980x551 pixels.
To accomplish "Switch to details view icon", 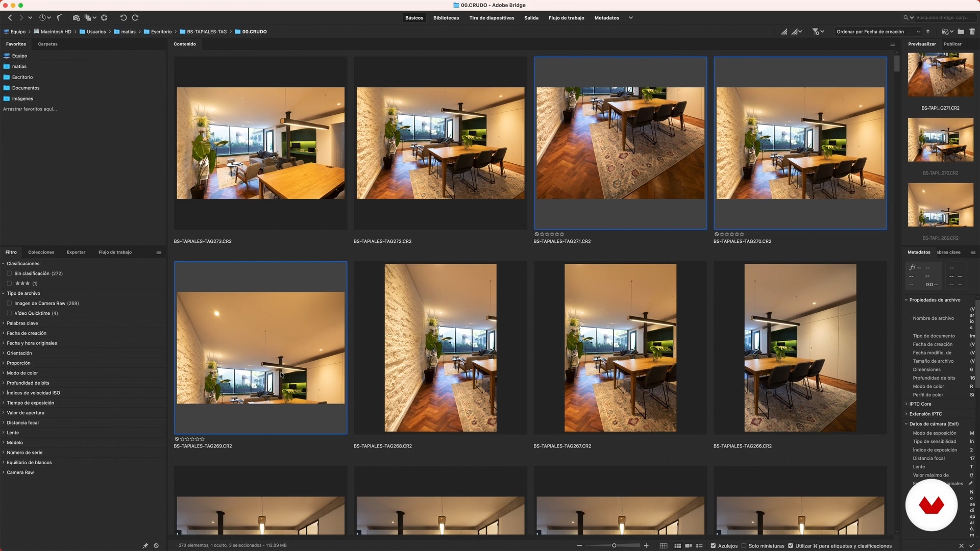I will pyautogui.click(x=689, y=546).
